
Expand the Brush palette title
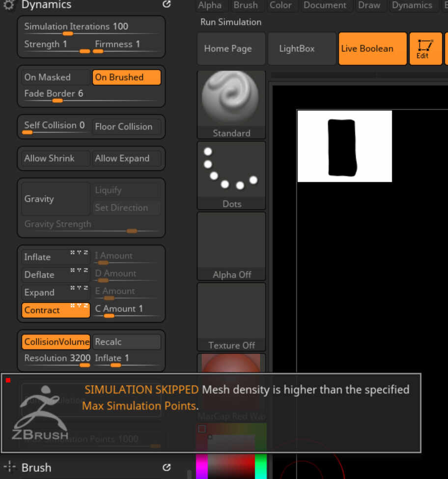pos(36,467)
